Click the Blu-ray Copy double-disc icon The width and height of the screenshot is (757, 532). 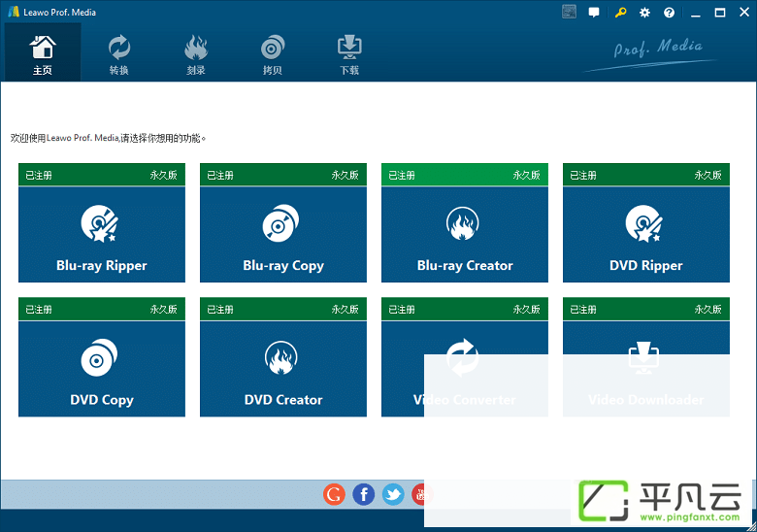(280, 223)
